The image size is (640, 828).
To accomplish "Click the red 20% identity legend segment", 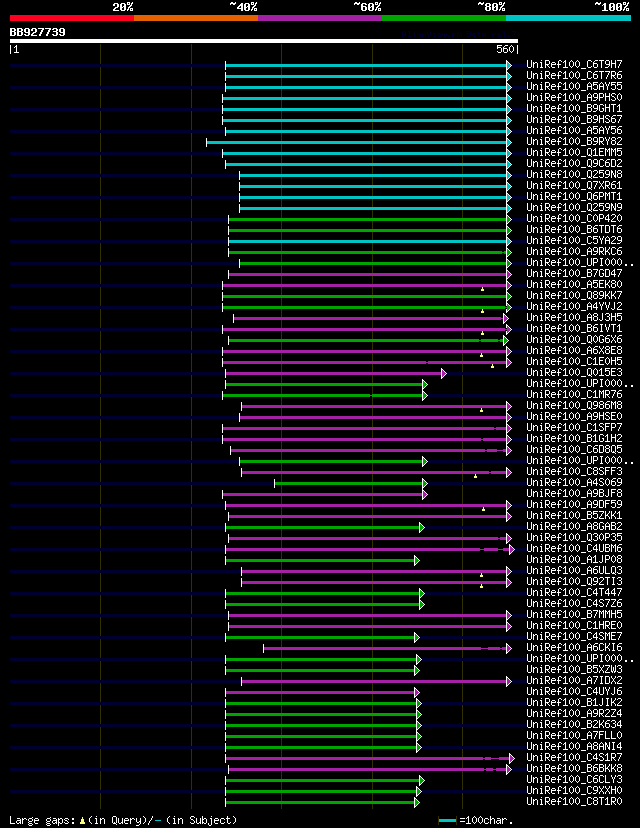I will [72, 18].
